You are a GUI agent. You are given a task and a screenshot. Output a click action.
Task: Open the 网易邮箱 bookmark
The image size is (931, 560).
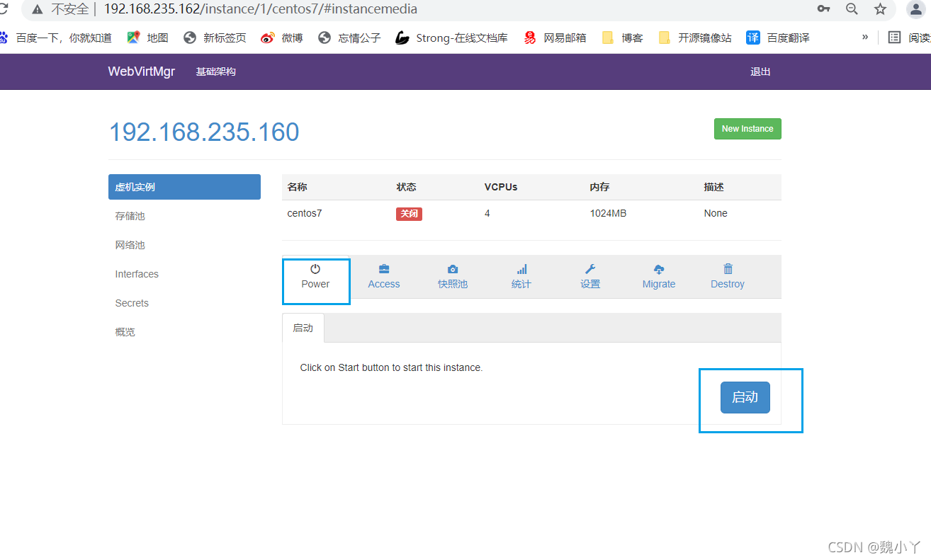[x=555, y=38]
